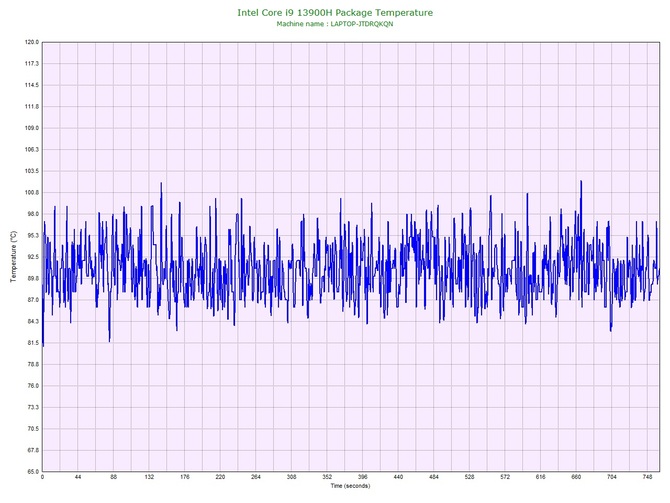Click the 44 tick on time axis

pyautogui.click(x=78, y=477)
